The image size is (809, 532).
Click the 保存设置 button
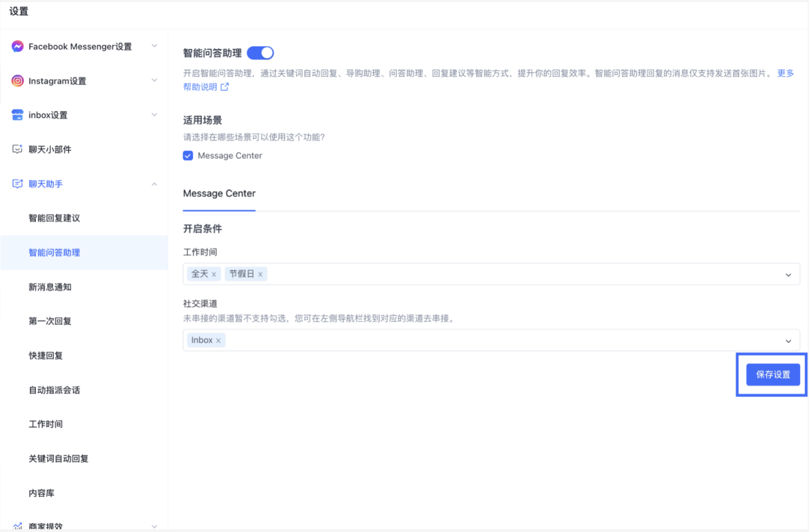coord(773,374)
